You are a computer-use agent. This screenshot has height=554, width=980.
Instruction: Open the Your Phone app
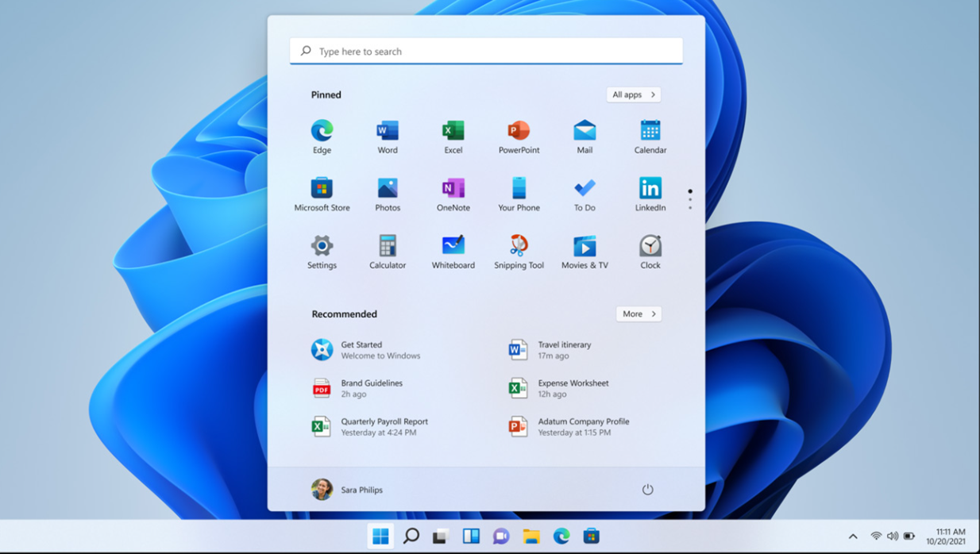(x=519, y=194)
